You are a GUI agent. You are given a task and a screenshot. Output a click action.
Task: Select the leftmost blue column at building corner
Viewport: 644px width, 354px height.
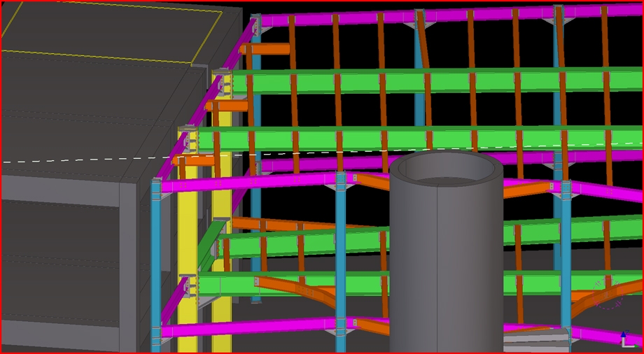click(x=155, y=266)
